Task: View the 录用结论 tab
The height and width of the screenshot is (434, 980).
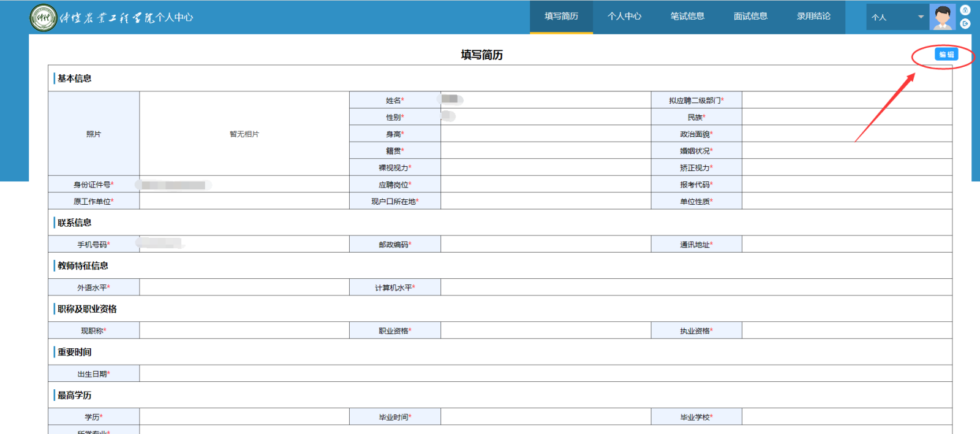Action: pyautogui.click(x=813, y=17)
